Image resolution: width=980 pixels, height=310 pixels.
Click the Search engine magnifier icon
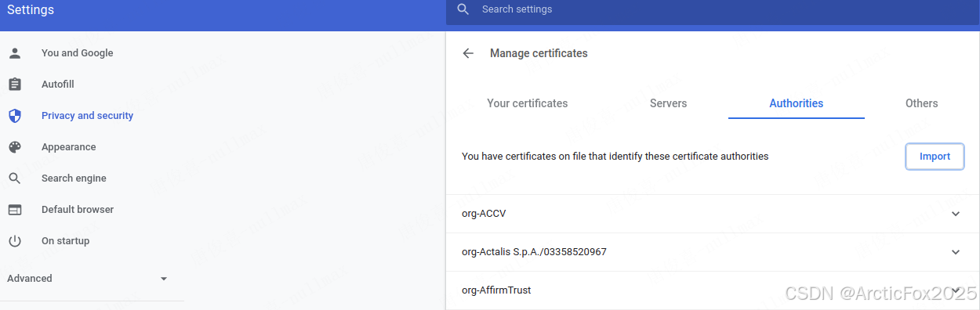point(14,178)
